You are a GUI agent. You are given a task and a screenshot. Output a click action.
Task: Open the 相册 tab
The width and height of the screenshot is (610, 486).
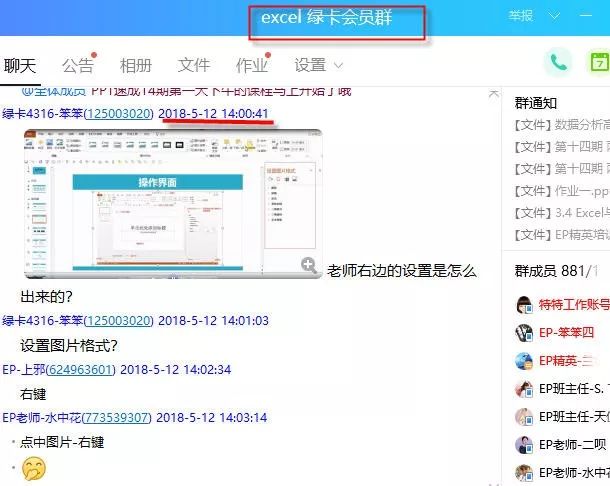pos(136,65)
